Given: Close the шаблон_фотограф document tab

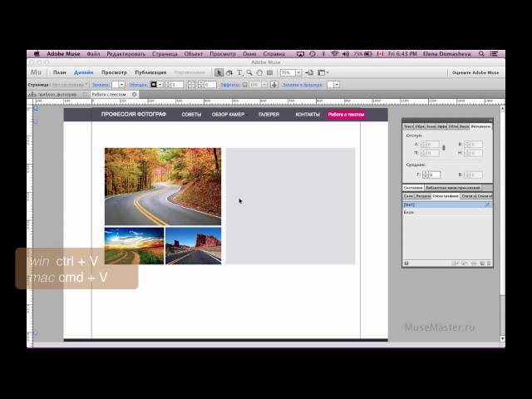Looking at the screenshot, I should [85, 94].
